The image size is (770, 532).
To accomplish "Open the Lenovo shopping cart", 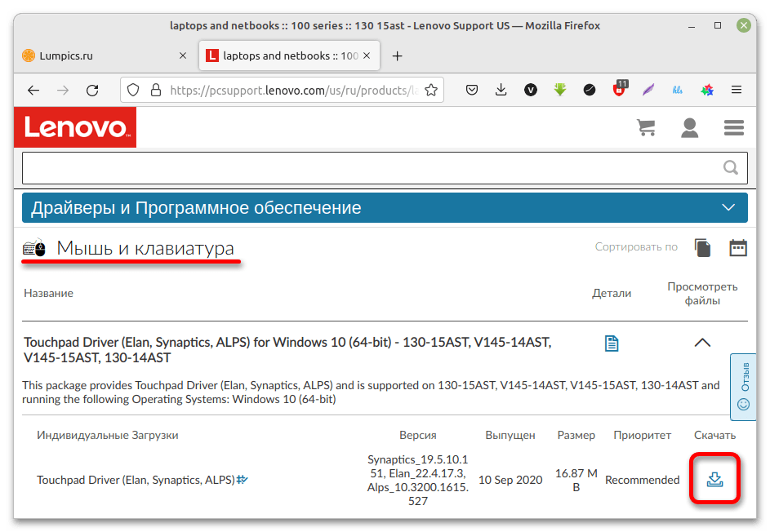I will click(646, 128).
